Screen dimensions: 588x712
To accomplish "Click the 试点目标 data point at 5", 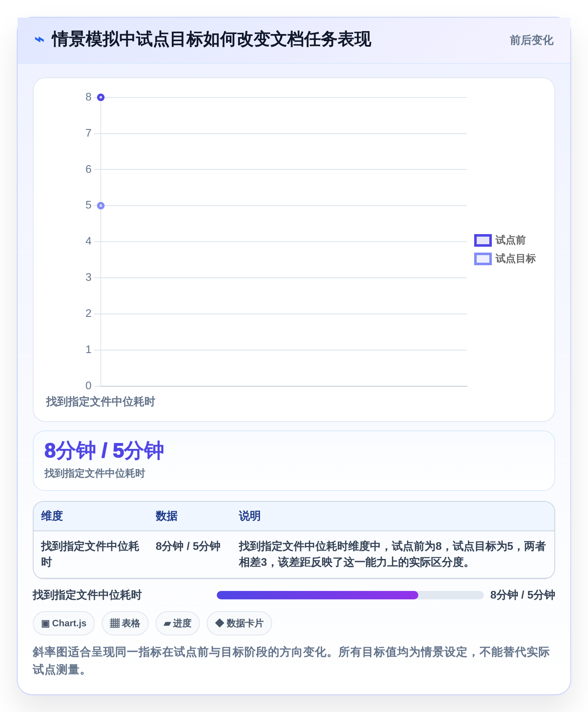I will pos(101,206).
